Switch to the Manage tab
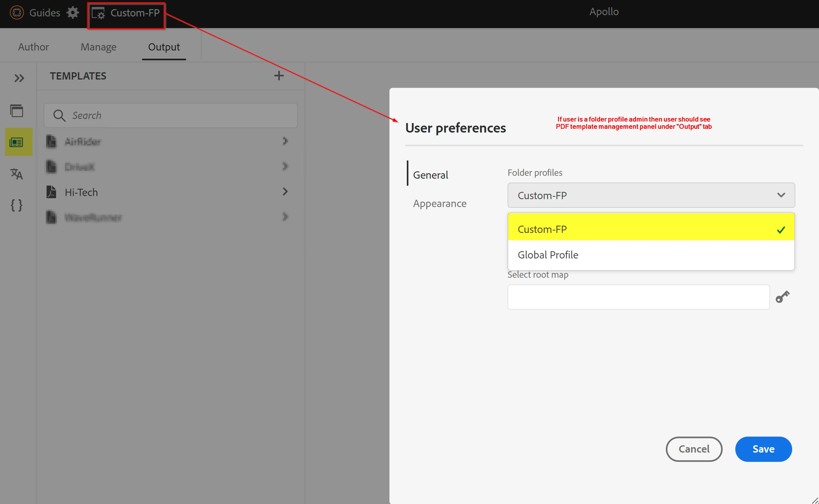Screen dimensions: 819x504 click(99, 47)
